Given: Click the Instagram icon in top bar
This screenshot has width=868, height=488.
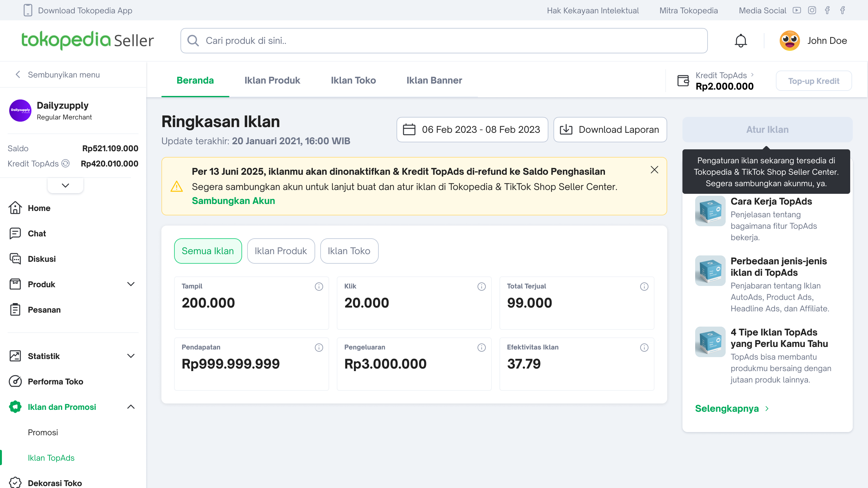Looking at the screenshot, I should [x=812, y=10].
